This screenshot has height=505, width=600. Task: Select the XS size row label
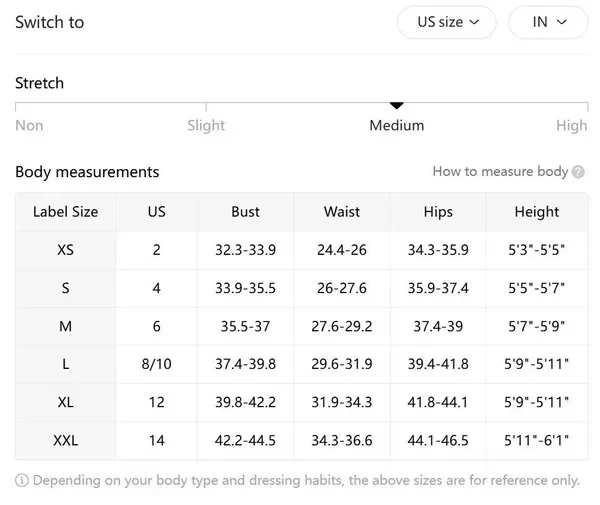66,250
